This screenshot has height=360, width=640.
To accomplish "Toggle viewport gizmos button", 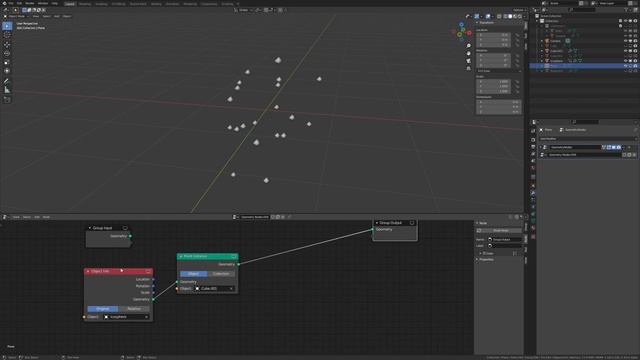I will point(477,16).
